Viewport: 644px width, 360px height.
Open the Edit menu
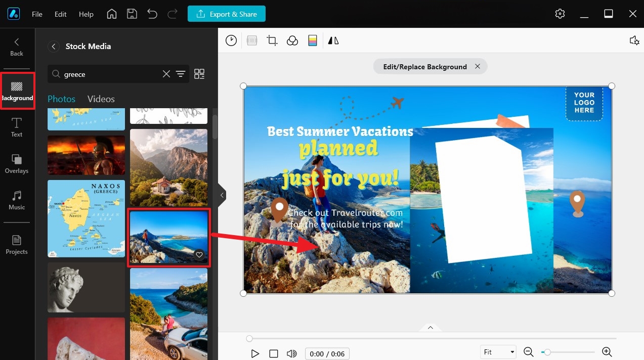(60, 14)
